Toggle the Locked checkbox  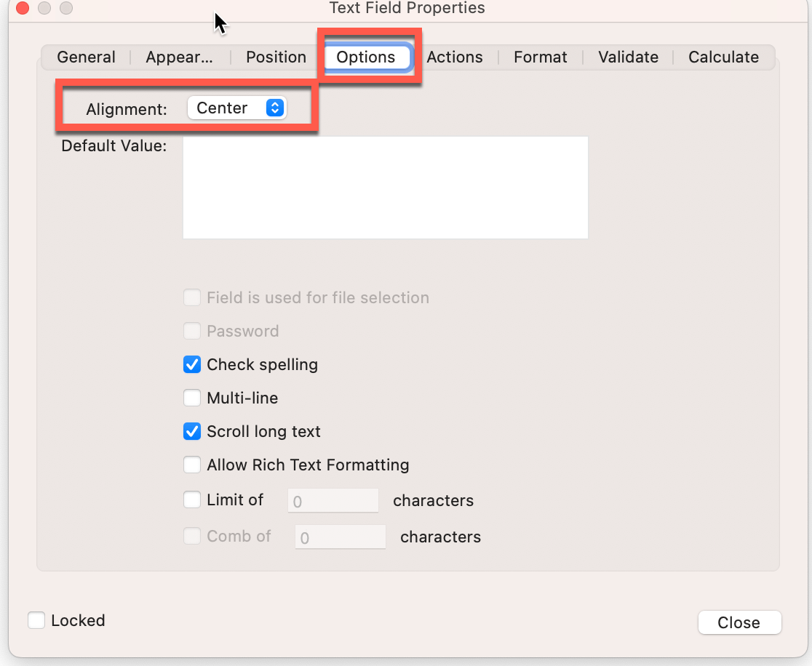[36, 620]
